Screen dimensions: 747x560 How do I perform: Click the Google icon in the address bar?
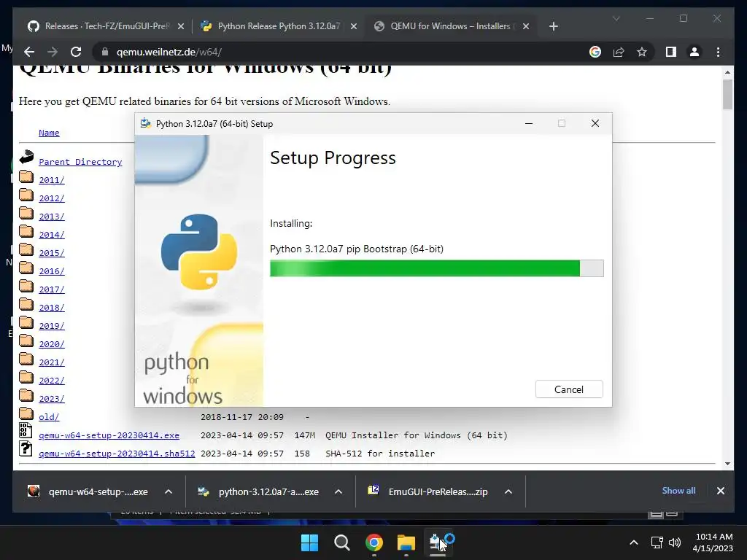595,52
